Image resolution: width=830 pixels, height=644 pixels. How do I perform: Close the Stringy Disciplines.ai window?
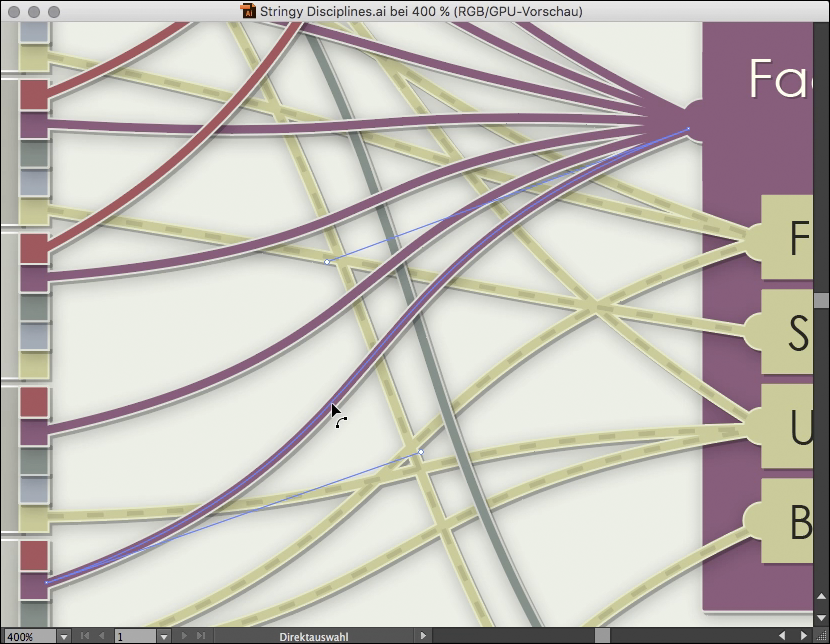pyautogui.click(x=14, y=12)
